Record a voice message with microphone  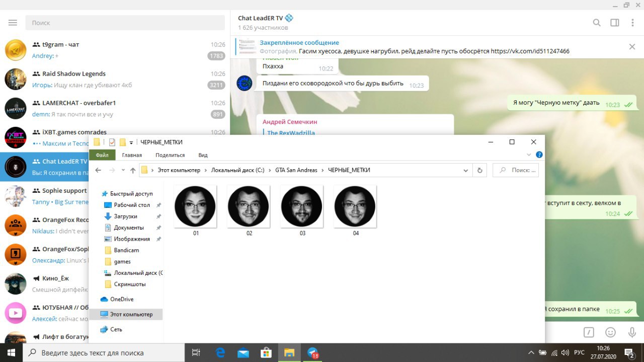point(632,332)
